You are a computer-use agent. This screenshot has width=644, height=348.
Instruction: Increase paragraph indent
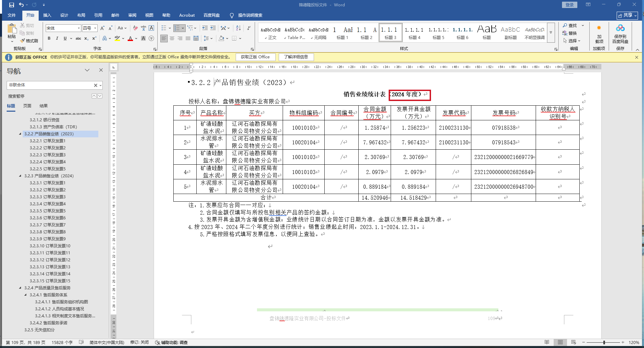(x=213, y=28)
